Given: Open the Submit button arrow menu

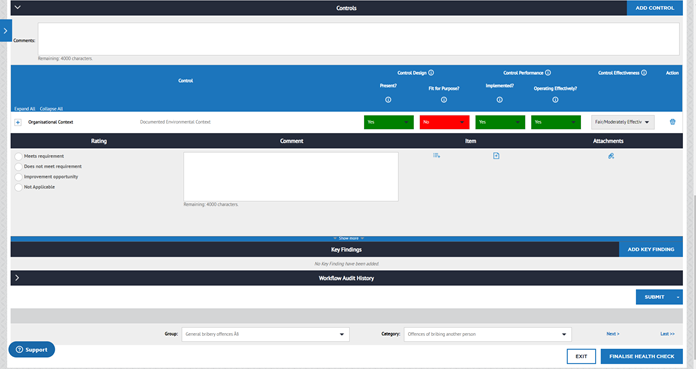Looking at the screenshot, I should [x=678, y=297].
